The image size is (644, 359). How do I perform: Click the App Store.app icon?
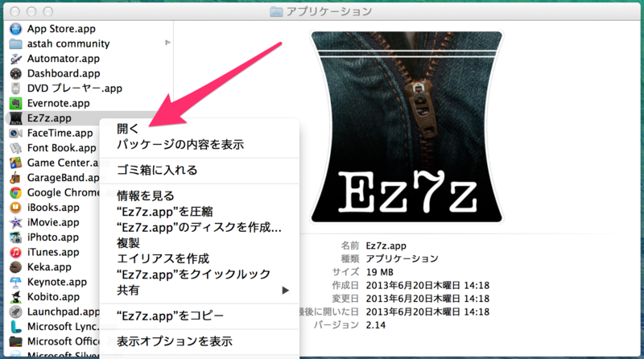coord(15,29)
